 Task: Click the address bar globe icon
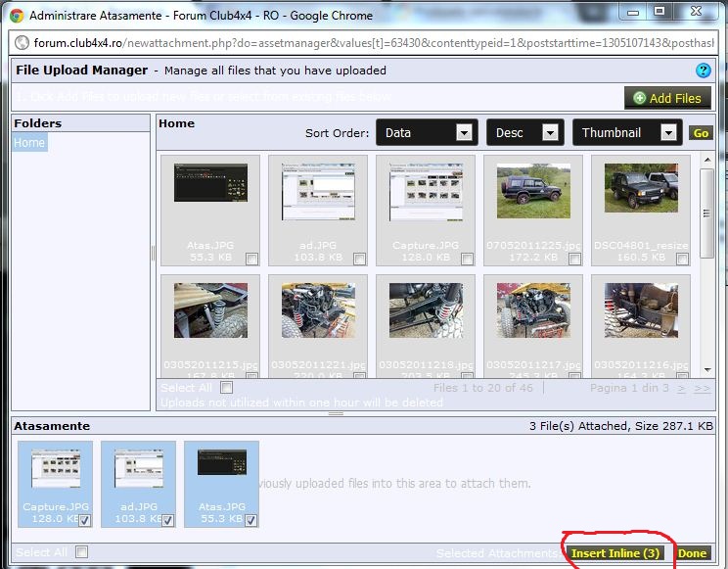[22, 43]
